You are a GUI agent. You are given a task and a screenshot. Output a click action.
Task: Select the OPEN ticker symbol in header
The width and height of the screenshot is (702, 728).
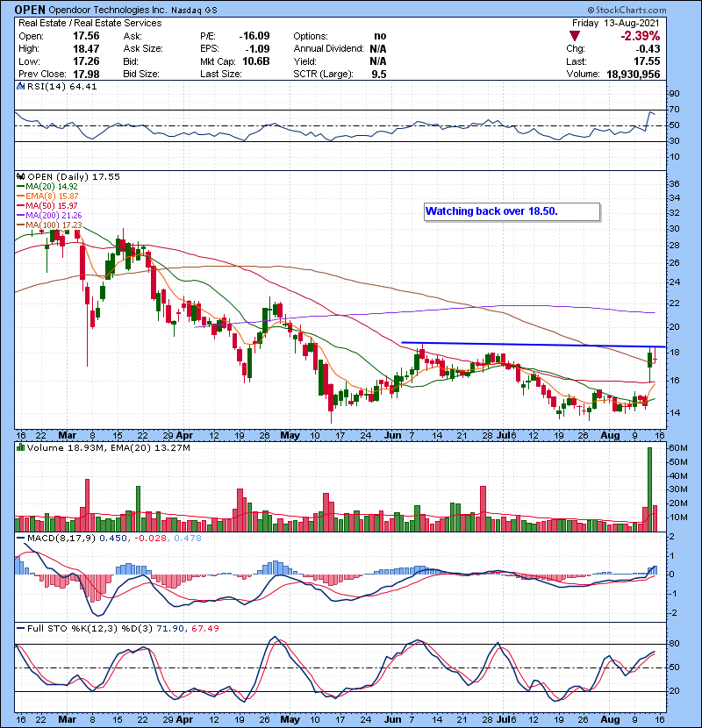click(x=30, y=10)
